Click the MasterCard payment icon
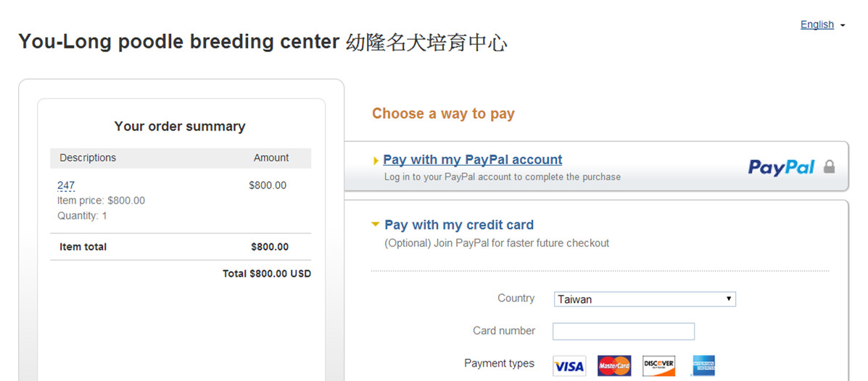This screenshot has height=381, width=868. [x=614, y=366]
